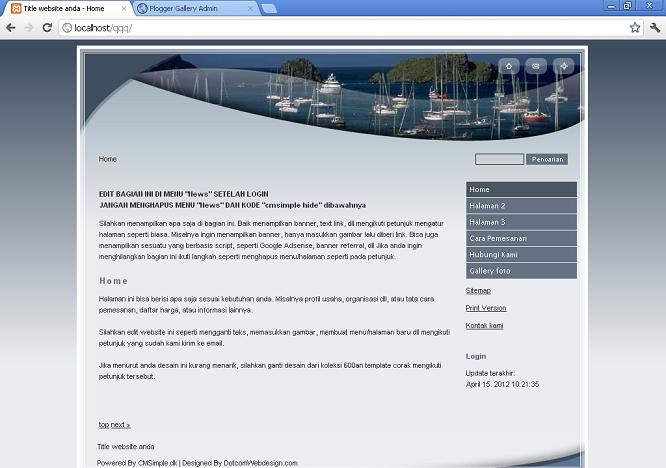
Task: Click the Home breadcrumb text
Action: (x=107, y=159)
